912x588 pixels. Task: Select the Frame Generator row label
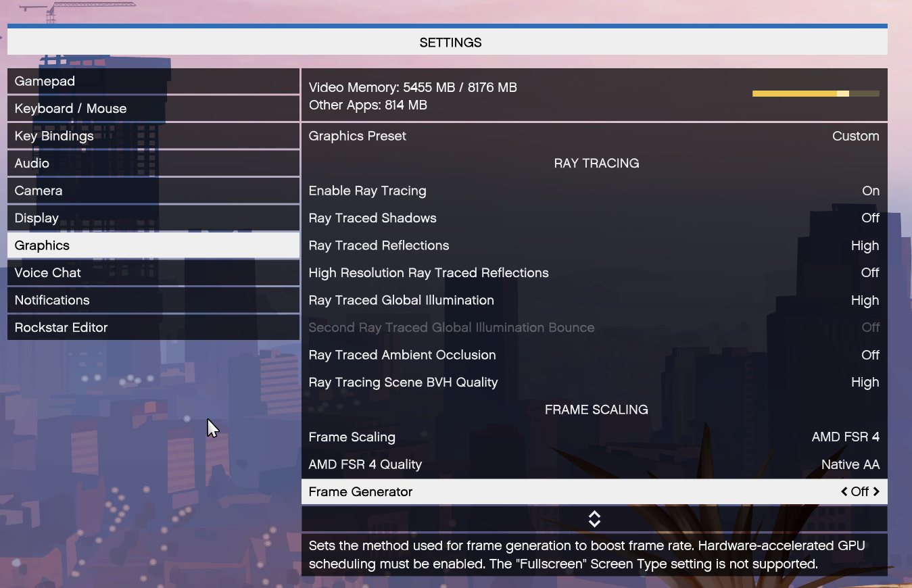tap(360, 492)
